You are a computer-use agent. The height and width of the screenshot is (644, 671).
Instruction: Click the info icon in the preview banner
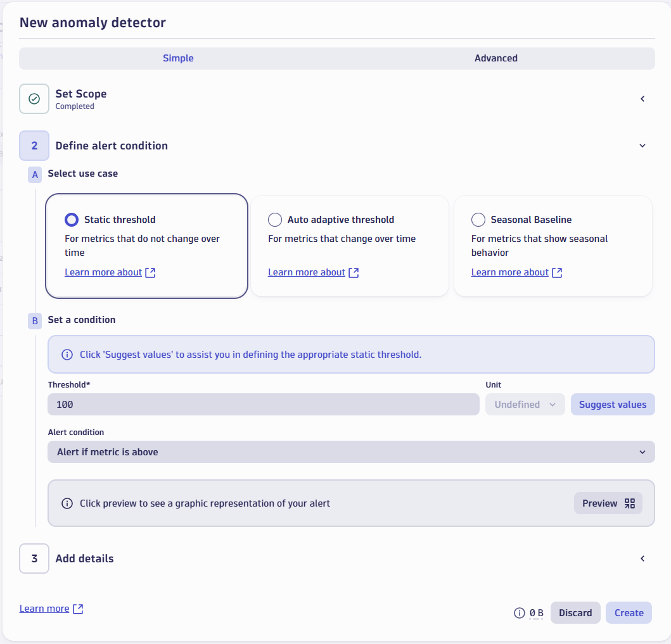pos(67,503)
